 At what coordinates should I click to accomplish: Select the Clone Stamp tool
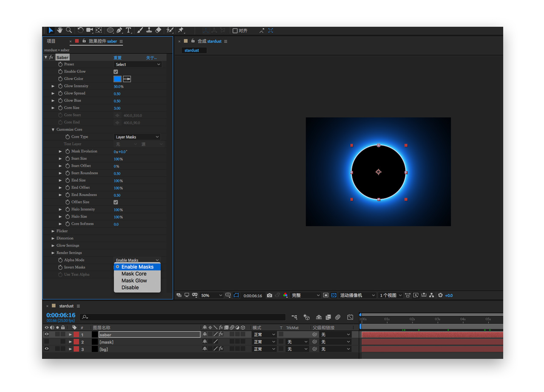[x=149, y=30]
